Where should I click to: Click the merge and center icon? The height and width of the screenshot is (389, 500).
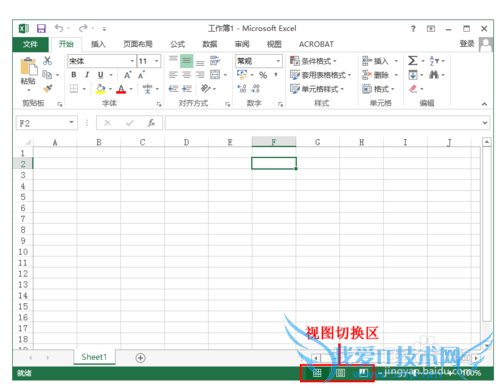point(215,75)
